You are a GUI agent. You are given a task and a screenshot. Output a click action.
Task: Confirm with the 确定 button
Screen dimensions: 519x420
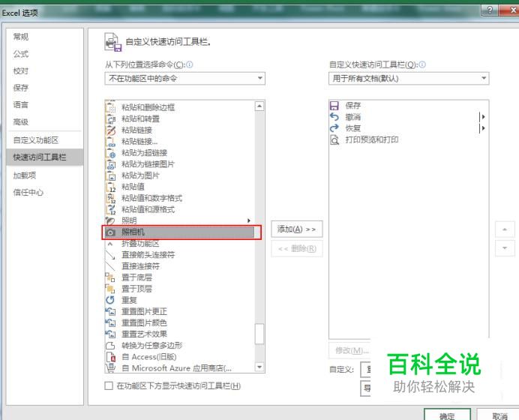pyautogui.click(x=447, y=415)
